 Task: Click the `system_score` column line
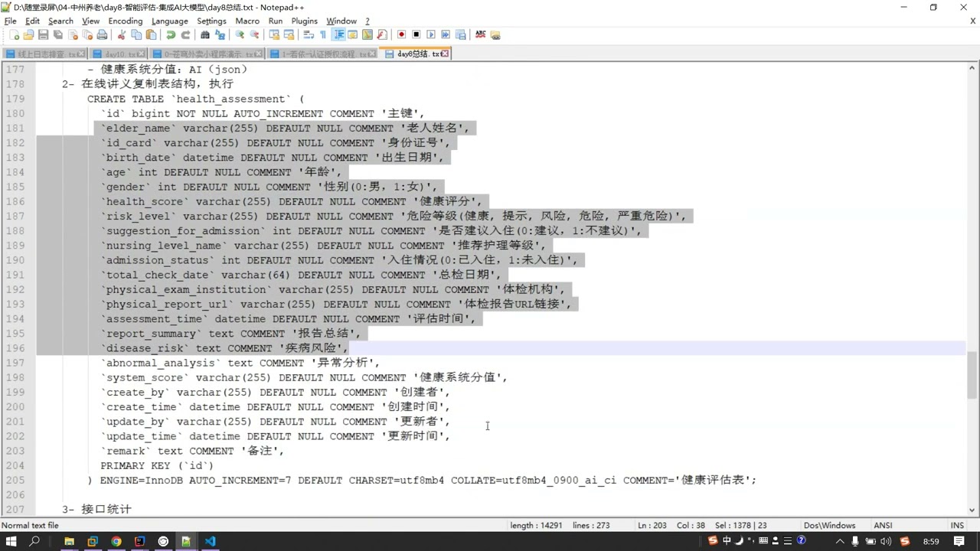coord(304,377)
